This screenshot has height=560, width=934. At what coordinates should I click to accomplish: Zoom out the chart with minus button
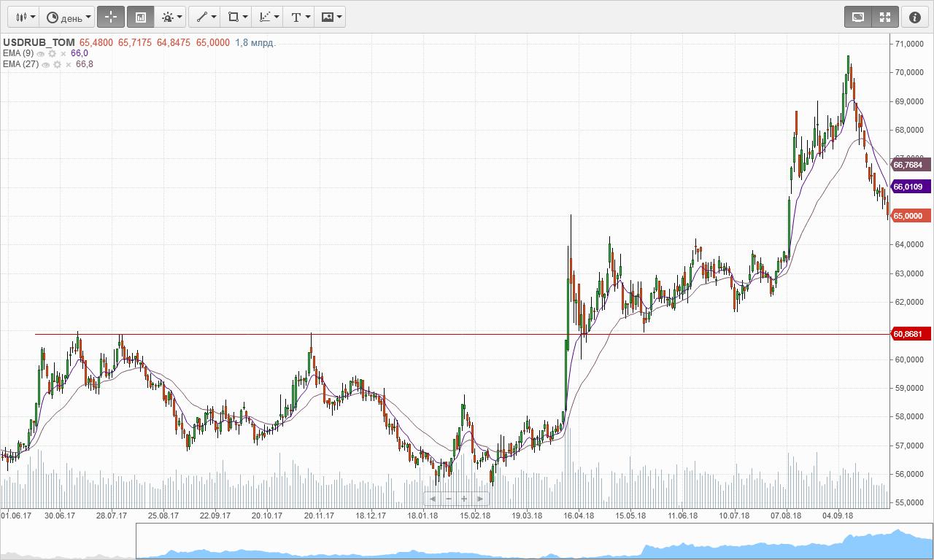click(448, 499)
